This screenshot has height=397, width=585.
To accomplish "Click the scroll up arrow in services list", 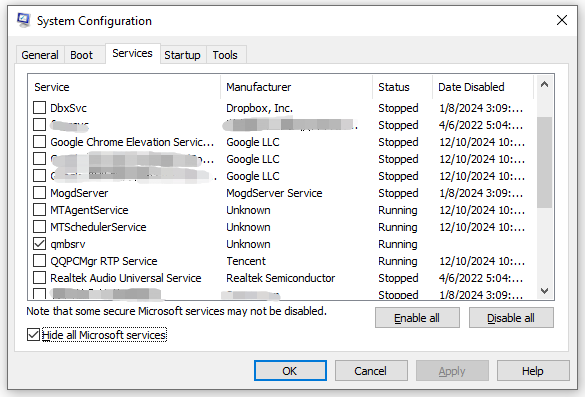I will (544, 85).
